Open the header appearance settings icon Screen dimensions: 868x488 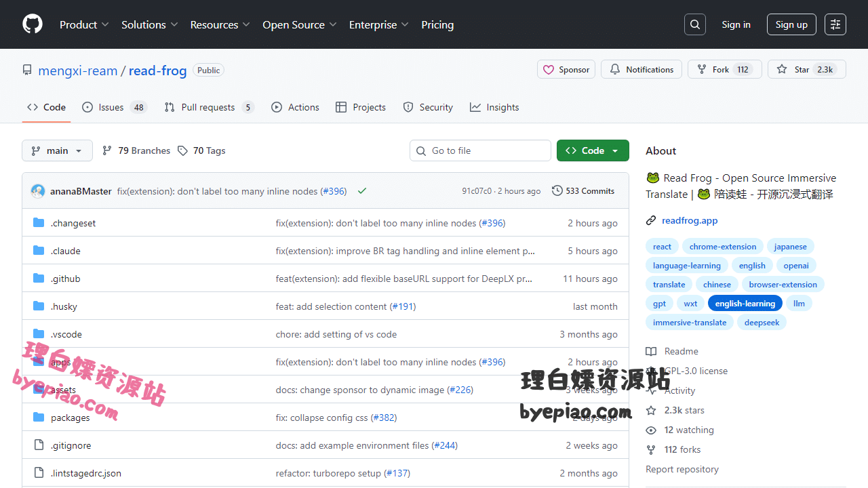(x=835, y=24)
